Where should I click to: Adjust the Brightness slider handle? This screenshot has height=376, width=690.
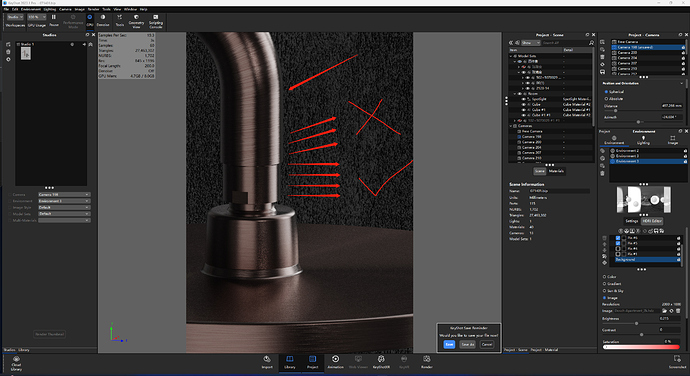[636, 323]
